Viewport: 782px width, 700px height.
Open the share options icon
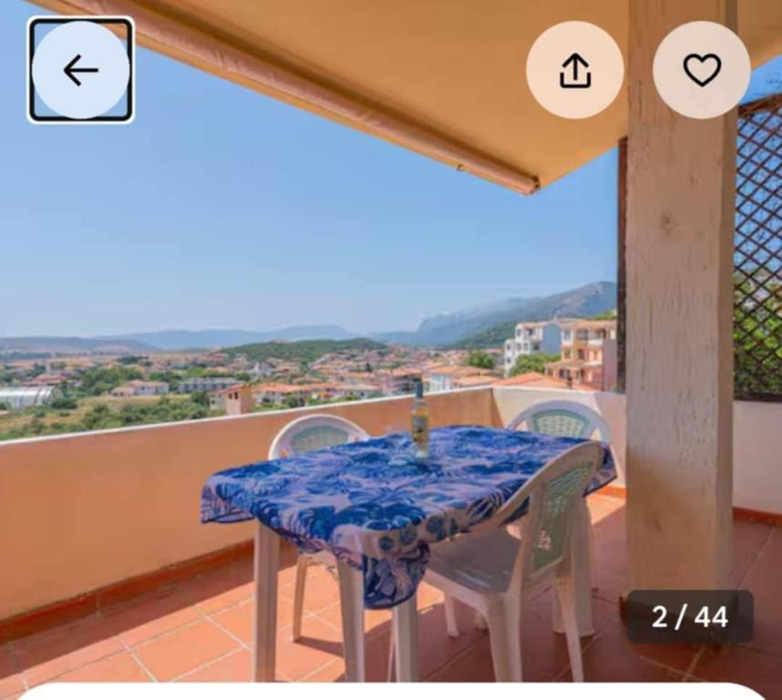pos(574,70)
